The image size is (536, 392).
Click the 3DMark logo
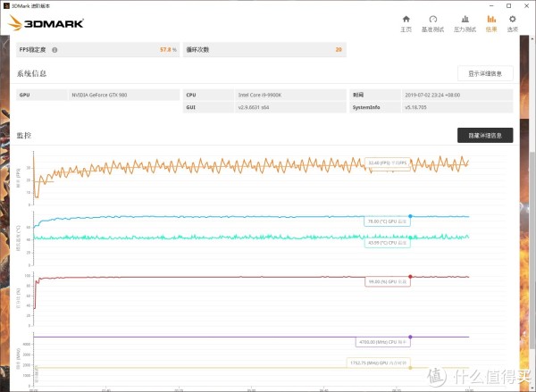[x=46, y=23]
